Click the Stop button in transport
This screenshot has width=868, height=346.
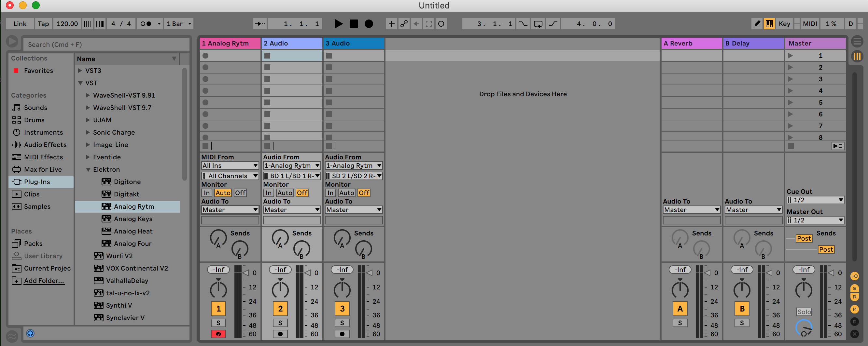(354, 24)
